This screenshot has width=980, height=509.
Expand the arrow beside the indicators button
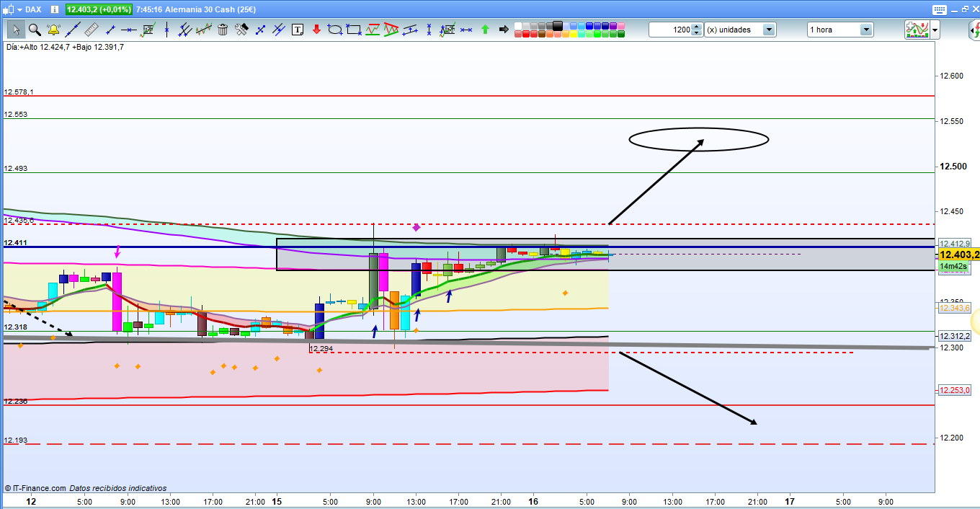tap(935, 30)
